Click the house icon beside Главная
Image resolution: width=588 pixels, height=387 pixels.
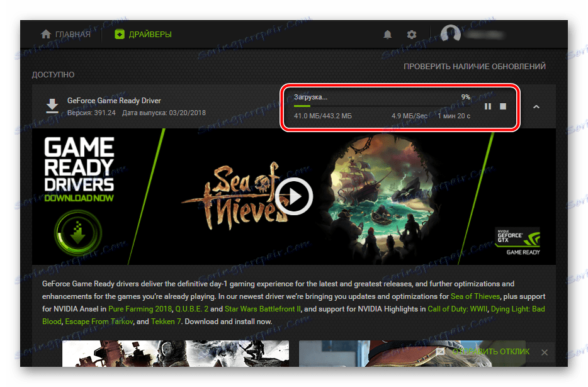(x=46, y=34)
